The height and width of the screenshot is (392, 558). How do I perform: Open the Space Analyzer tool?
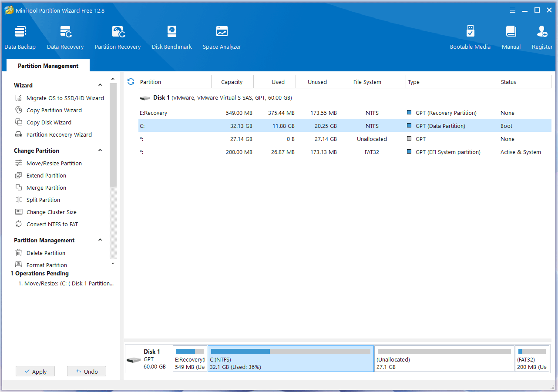222,37
